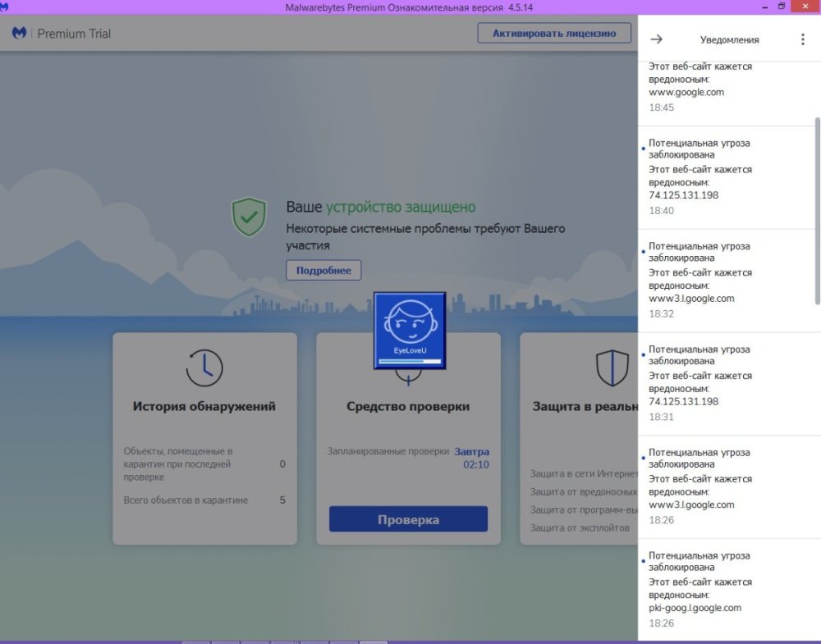Click the Malwarebytes icon in the window title bar

pos(7,6)
